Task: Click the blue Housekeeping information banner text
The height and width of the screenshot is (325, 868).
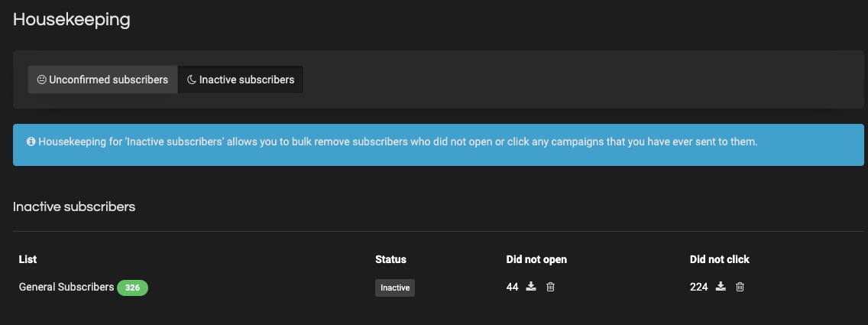Action: (x=397, y=141)
